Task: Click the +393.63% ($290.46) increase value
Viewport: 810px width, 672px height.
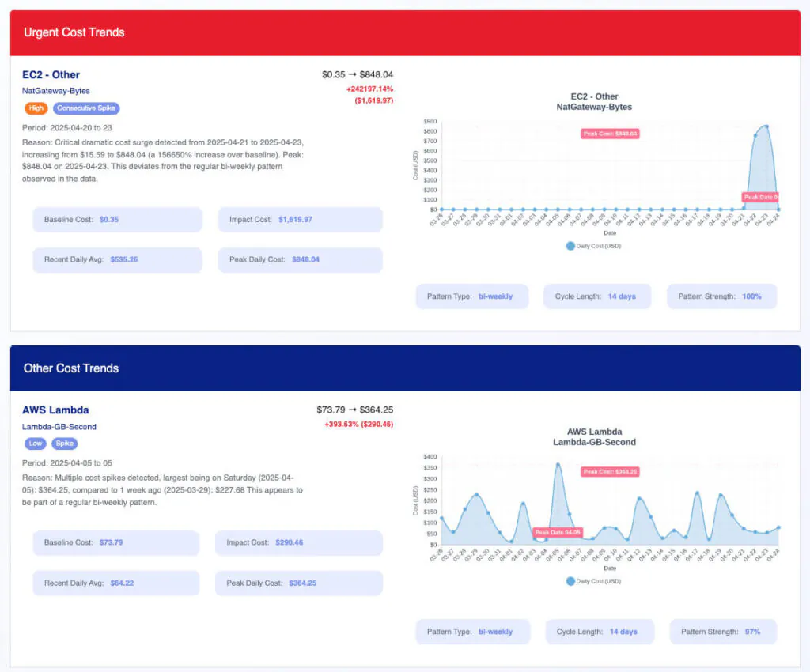Action: 358,425
